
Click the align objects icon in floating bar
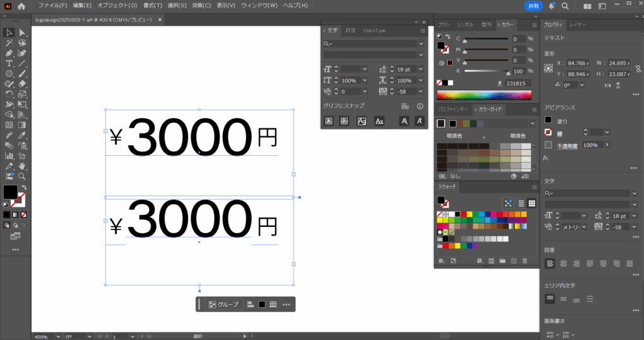250,304
